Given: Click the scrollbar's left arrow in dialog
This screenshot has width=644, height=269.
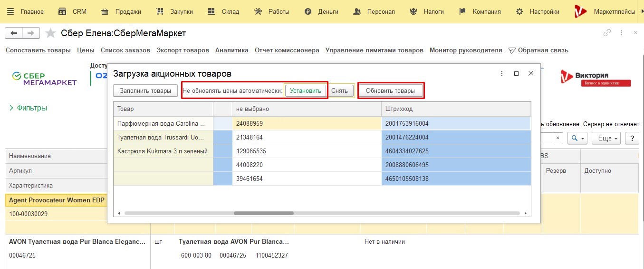Looking at the screenshot, I should 119,213.
